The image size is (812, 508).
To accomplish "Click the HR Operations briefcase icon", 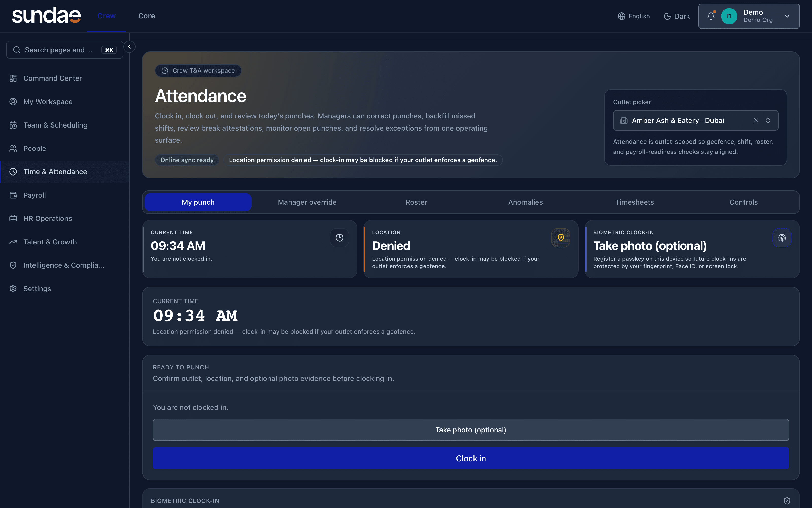I will 13,218.
